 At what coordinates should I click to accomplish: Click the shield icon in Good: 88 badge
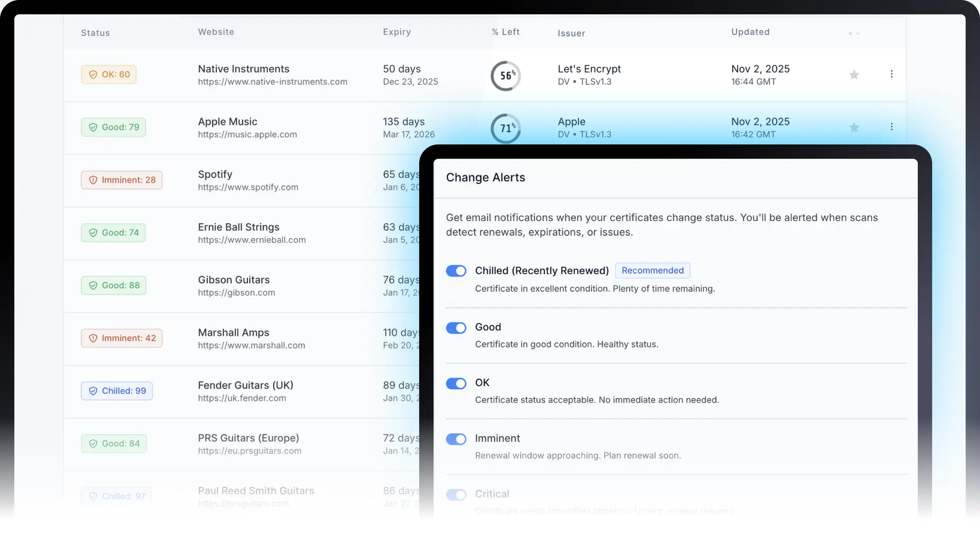click(x=93, y=285)
